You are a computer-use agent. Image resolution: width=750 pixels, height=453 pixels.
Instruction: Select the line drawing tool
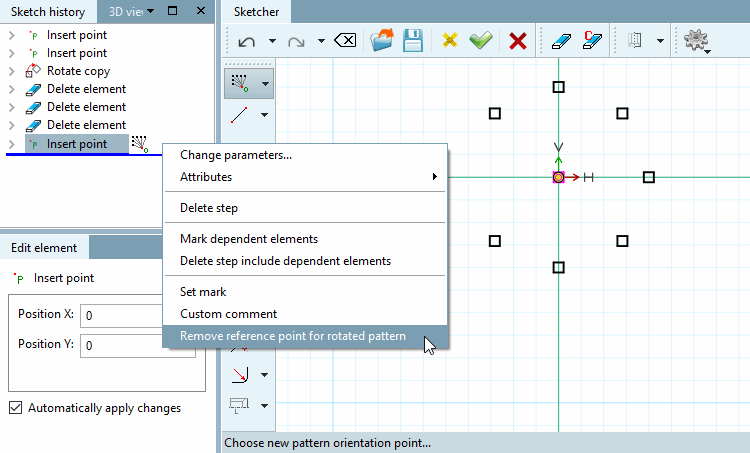(239, 115)
